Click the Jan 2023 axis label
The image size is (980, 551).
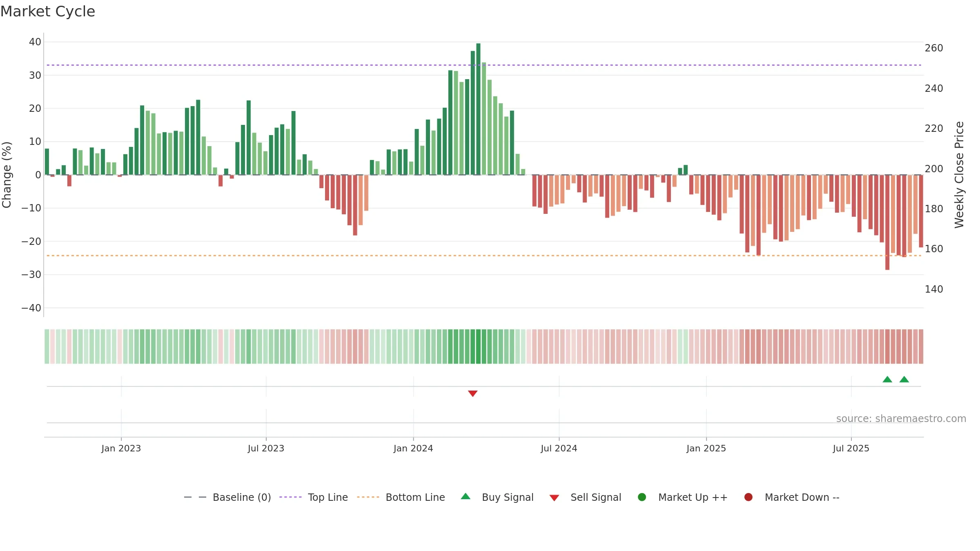click(121, 449)
